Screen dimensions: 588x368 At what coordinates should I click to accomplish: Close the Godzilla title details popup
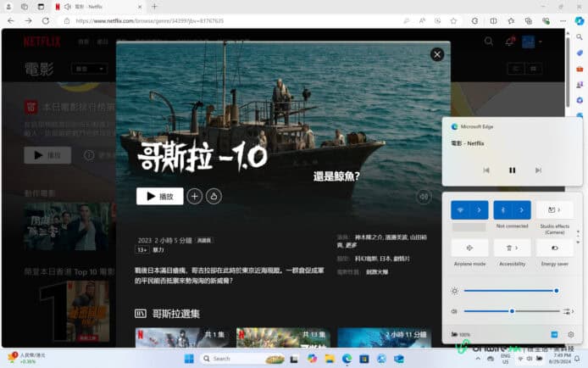coord(437,54)
